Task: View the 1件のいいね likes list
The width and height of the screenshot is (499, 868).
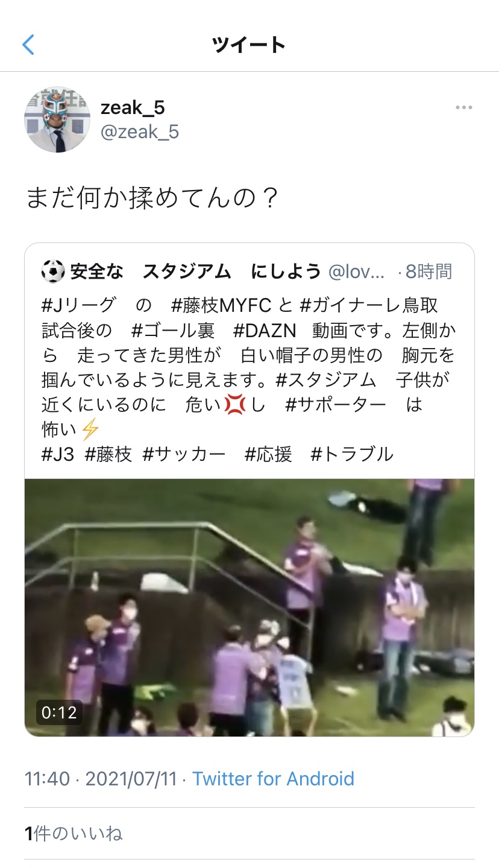Action: pos(74,834)
